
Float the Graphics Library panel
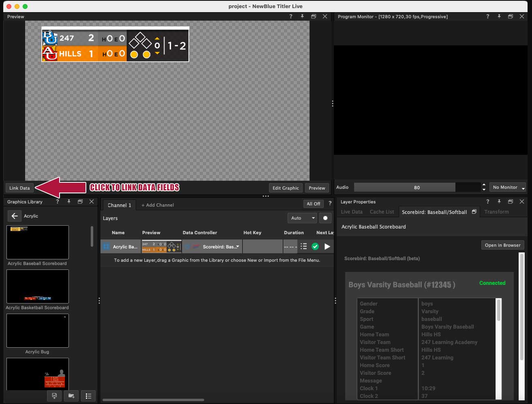pos(80,201)
